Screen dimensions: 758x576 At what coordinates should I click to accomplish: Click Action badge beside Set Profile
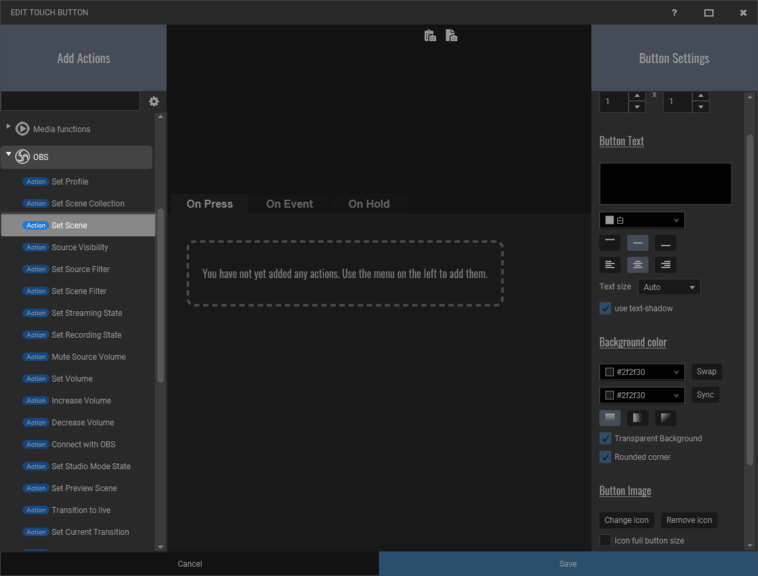pyautogui.click(x=36, y=182)
